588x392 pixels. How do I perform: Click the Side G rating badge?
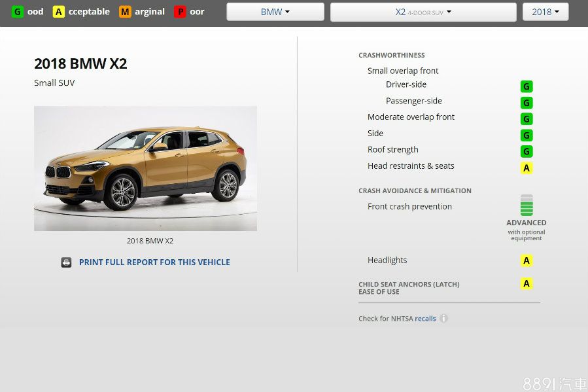click(x=527, y=135)
